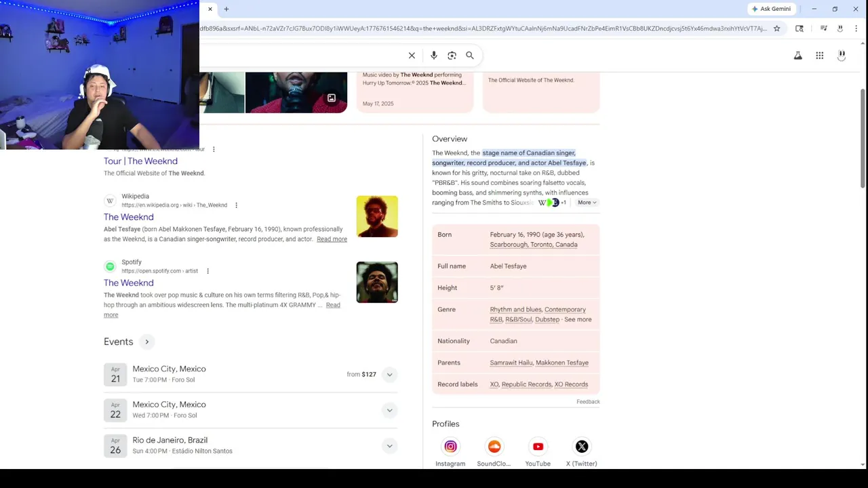868x488 pixels.
Task: Open Spotify thumbnail of The Weeknd
Action: tap(377, 282)
